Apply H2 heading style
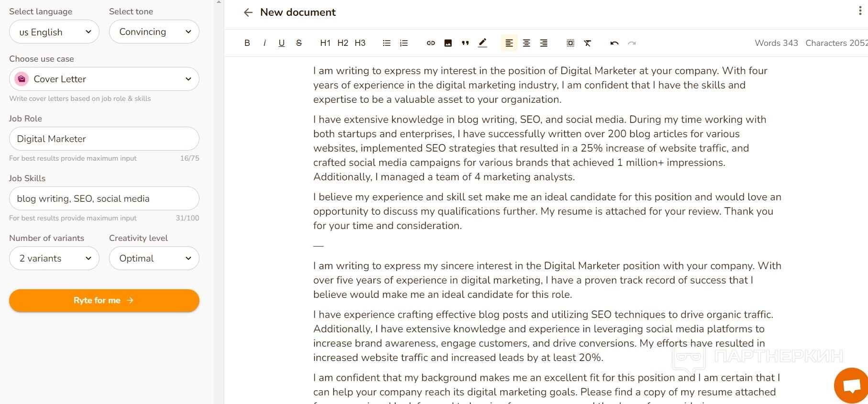Screen dimensions: 868x404 [343, 43]
